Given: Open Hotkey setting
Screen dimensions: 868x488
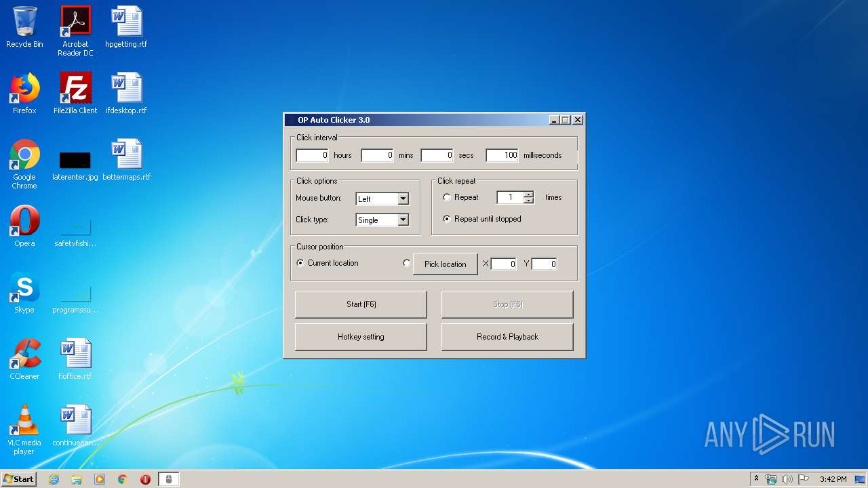Looking at the screenshot, I should 361,337.
